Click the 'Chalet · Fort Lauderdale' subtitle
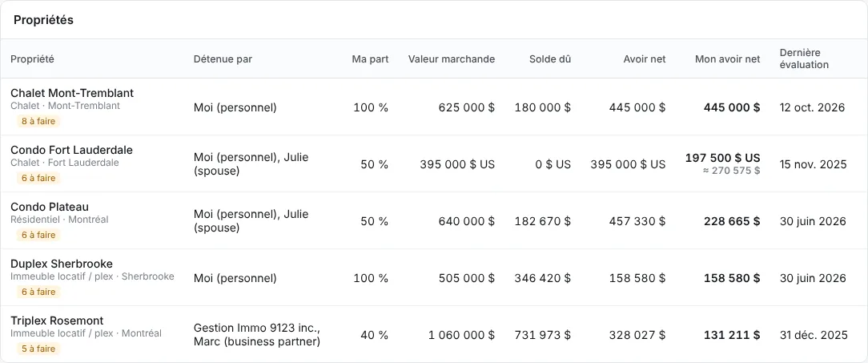This screenshot has height=363, width=868. click(x=65, y=163)
